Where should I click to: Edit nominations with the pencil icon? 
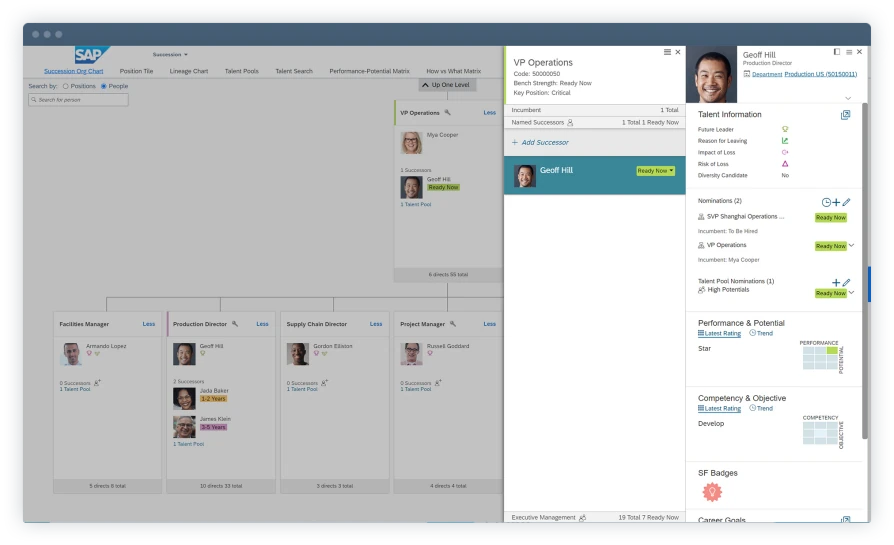click(847, 202)
